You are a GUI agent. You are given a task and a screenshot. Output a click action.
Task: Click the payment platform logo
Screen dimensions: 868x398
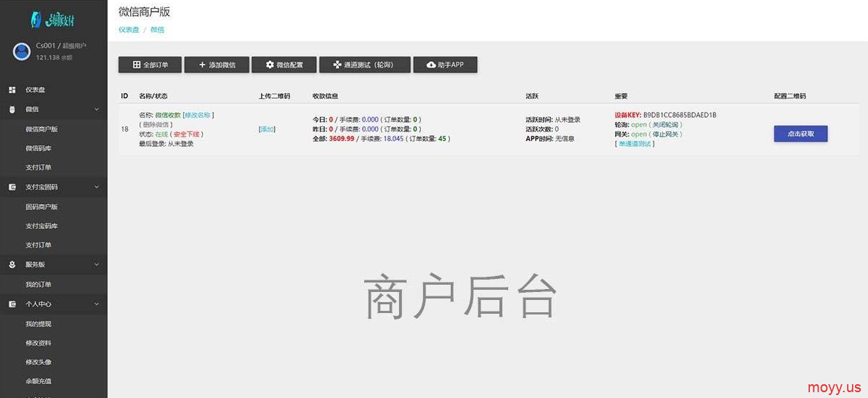coord(53,20)
